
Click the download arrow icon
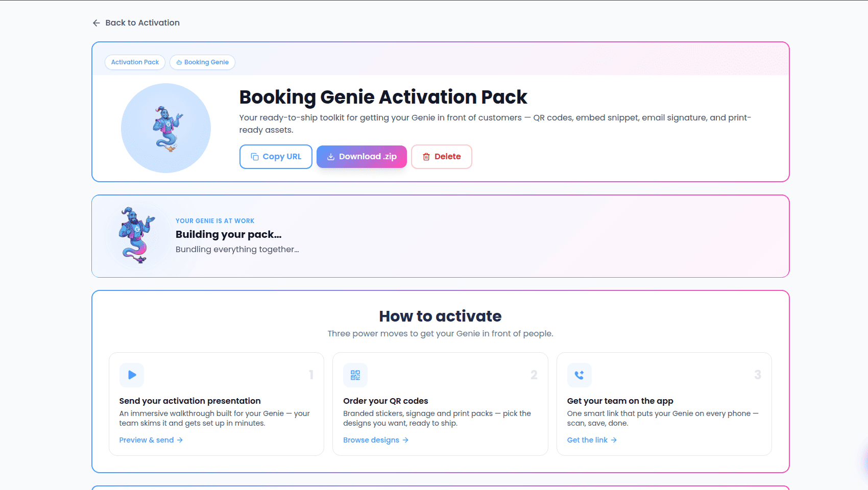(x=331, y=157)
